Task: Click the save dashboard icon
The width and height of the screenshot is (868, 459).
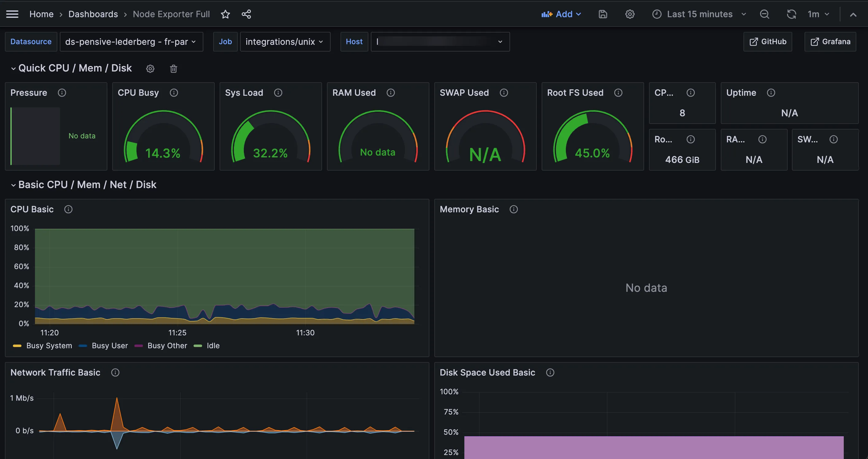Action: tap(603, 14)
